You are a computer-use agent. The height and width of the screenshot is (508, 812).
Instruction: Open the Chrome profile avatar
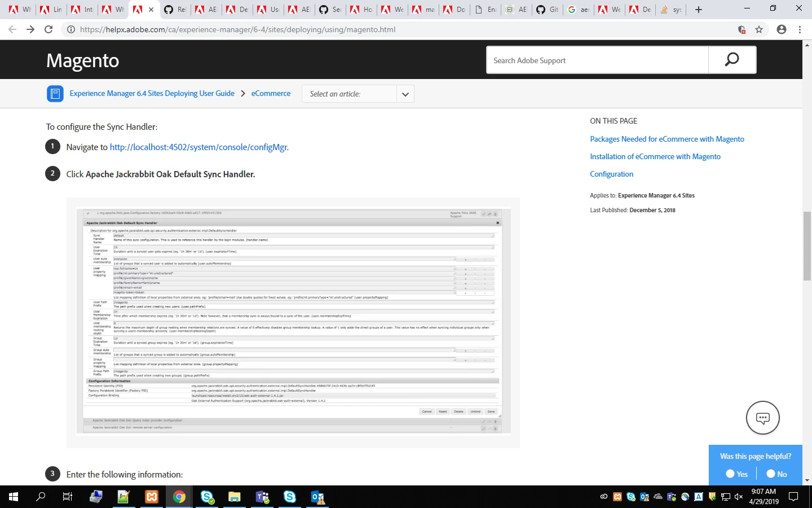[782, 29]
